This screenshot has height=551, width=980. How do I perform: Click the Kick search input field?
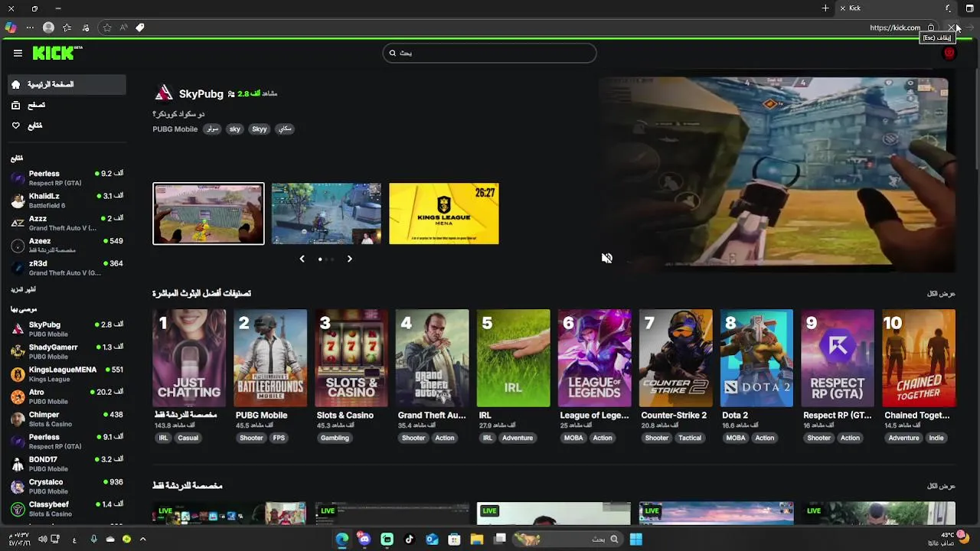tap(490, 53)
